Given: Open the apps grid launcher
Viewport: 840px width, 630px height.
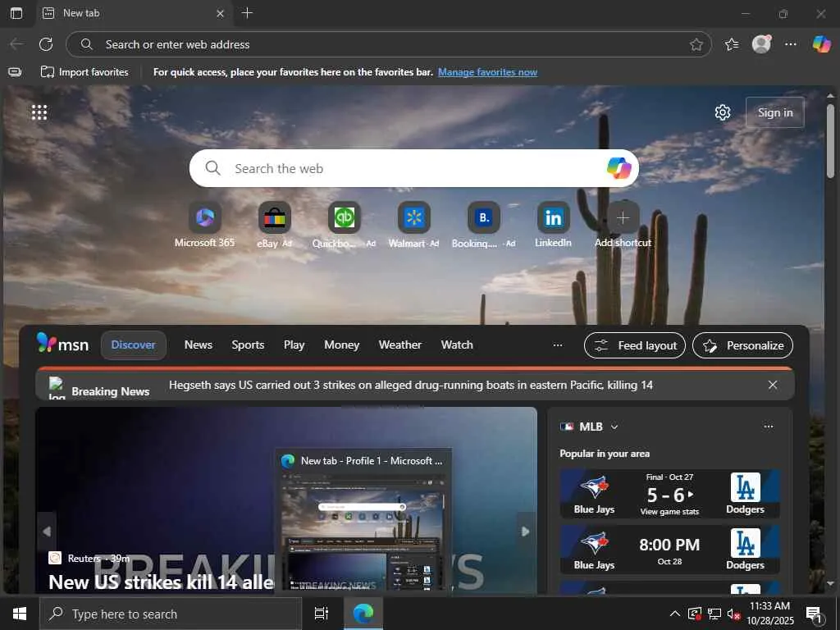Looking at the screenshot, I should [x=39, y=112].
